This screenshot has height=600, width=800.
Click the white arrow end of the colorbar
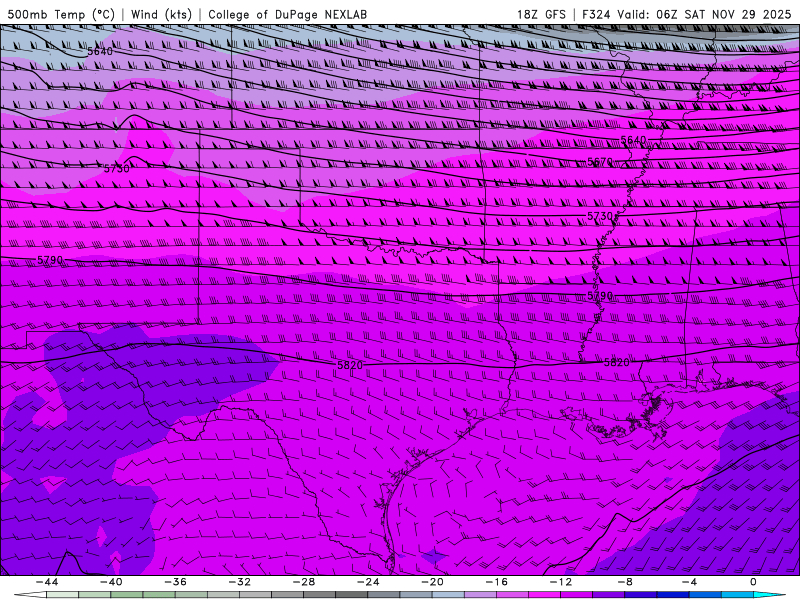(x=30, y=595)
